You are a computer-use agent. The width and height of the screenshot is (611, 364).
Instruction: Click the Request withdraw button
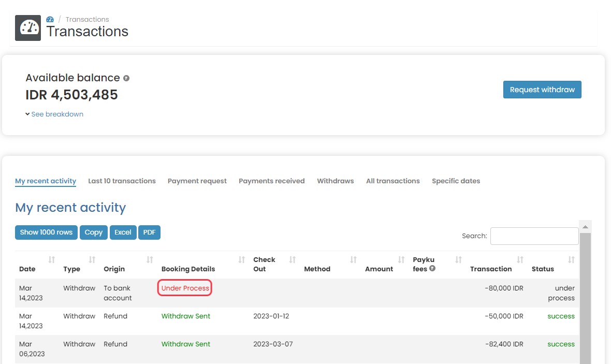[x=542, y=90]
